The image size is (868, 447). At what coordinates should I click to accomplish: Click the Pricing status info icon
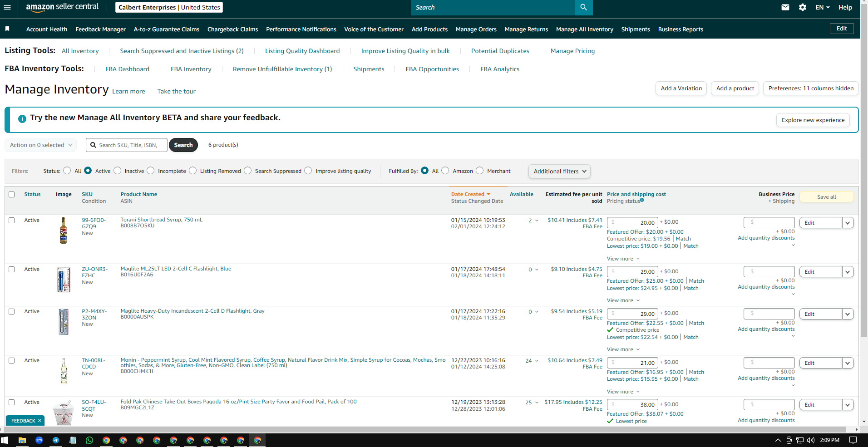tap(642, 200)
